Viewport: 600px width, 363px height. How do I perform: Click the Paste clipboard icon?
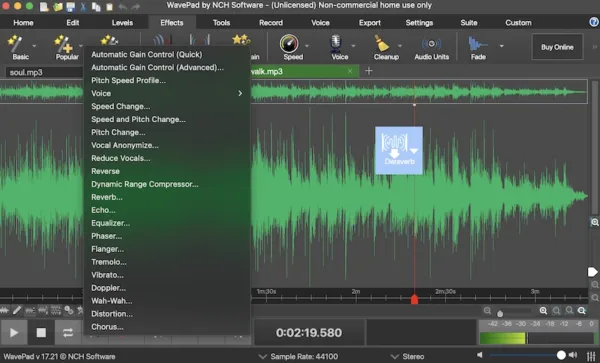click(x=109, y=7)
